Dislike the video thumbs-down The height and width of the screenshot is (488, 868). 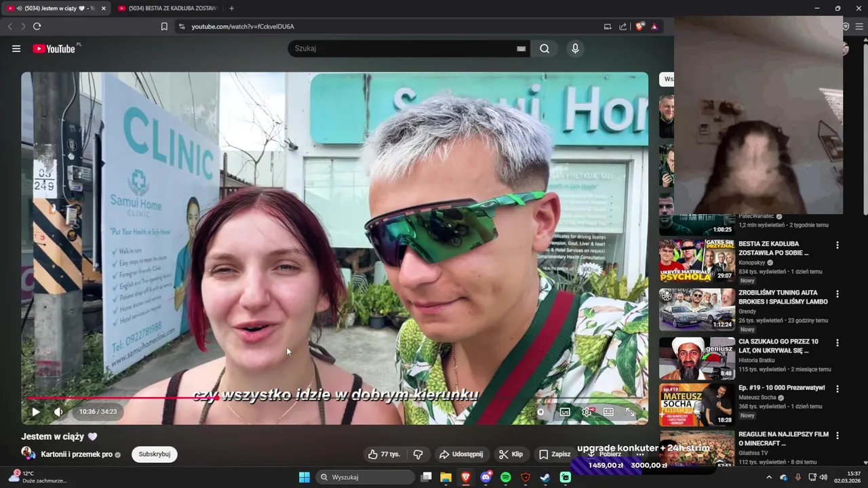(x=418, y=454)
